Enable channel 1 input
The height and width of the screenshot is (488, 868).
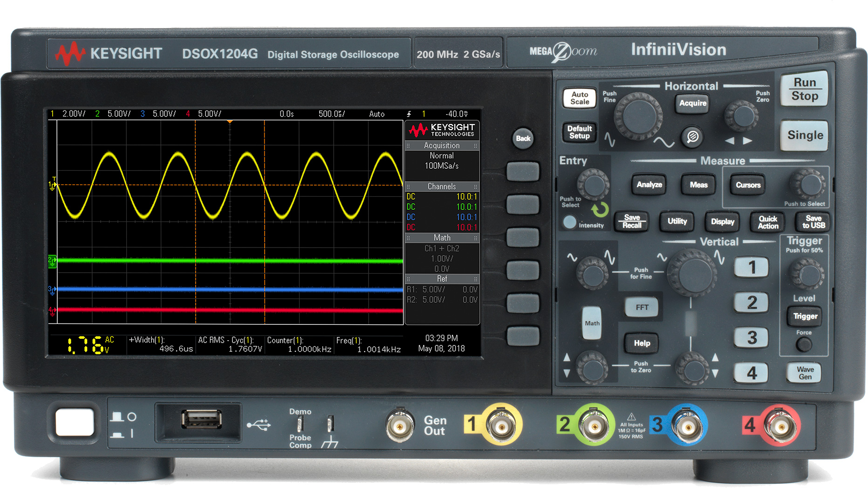click(751, 267)
